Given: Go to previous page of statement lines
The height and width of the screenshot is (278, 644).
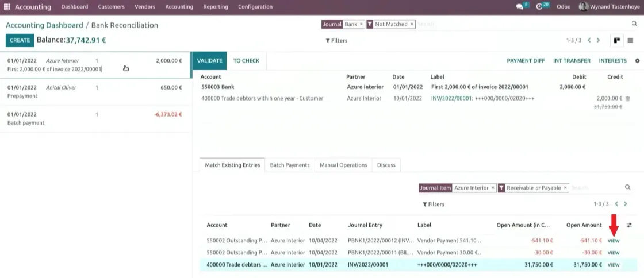Looking at the screenshot, I should click(x=589, y=40).
